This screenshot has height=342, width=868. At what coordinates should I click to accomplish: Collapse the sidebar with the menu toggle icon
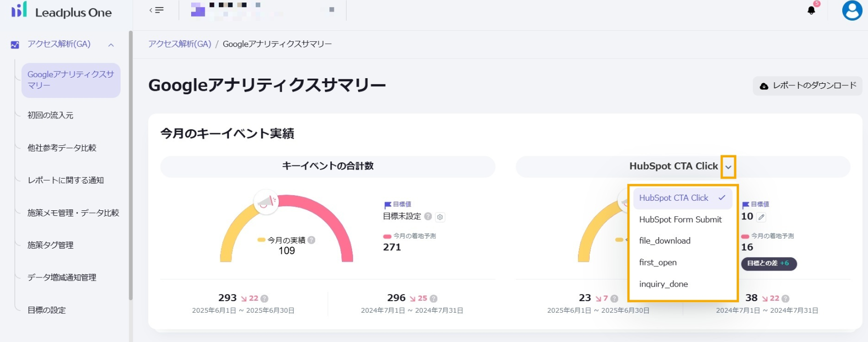[157, 10]
